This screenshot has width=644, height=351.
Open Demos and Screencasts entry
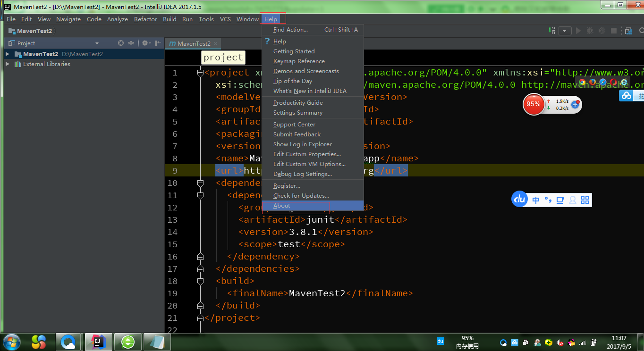(313, 71)
